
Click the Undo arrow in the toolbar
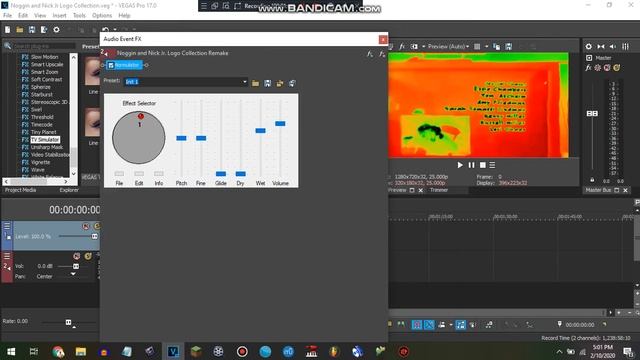(106, 30)
